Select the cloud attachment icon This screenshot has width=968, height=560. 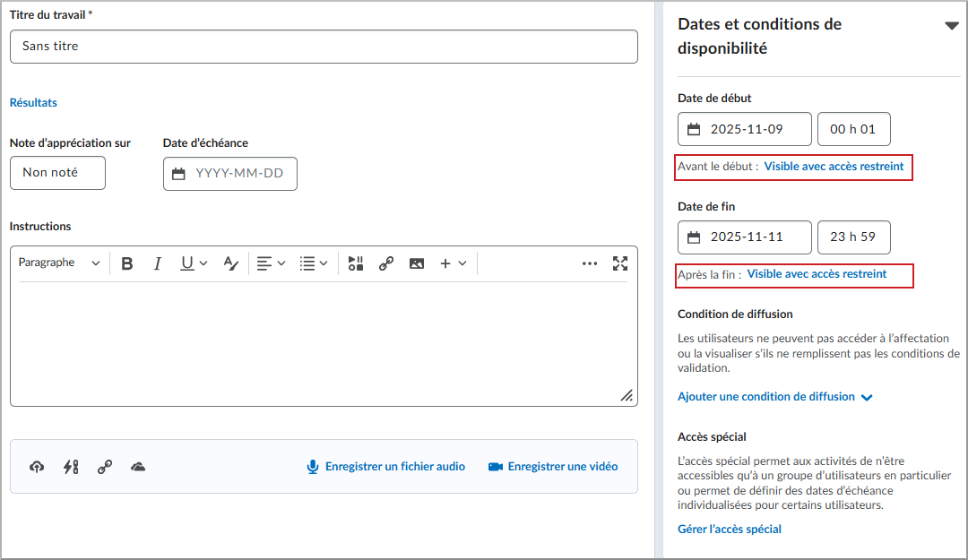[x=136, y=467]
